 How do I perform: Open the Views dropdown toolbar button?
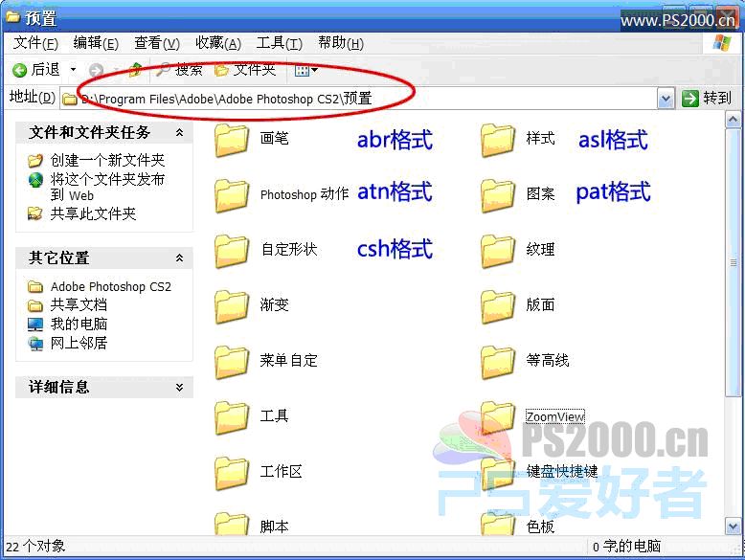point(306,71)
